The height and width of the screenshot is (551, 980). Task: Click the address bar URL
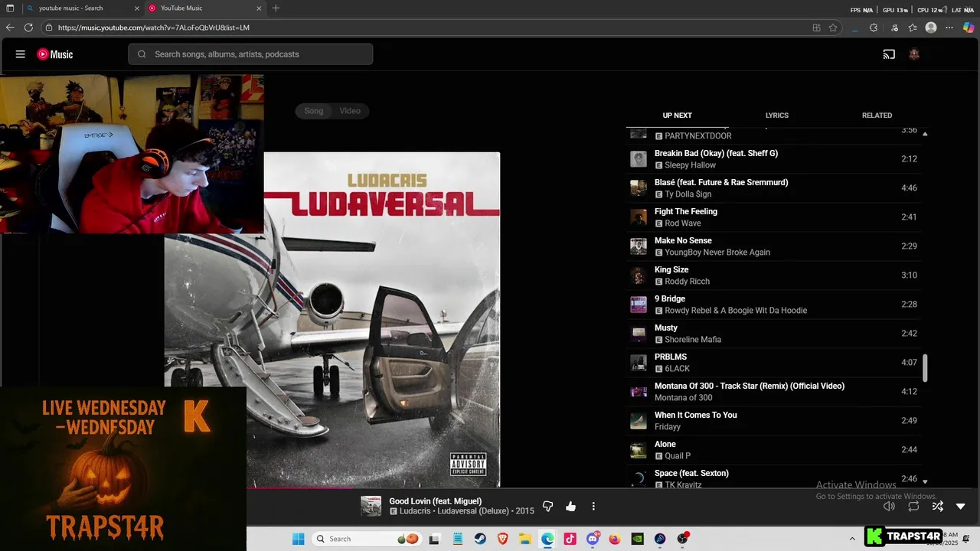pyautogui.click(x=153, y=28)
